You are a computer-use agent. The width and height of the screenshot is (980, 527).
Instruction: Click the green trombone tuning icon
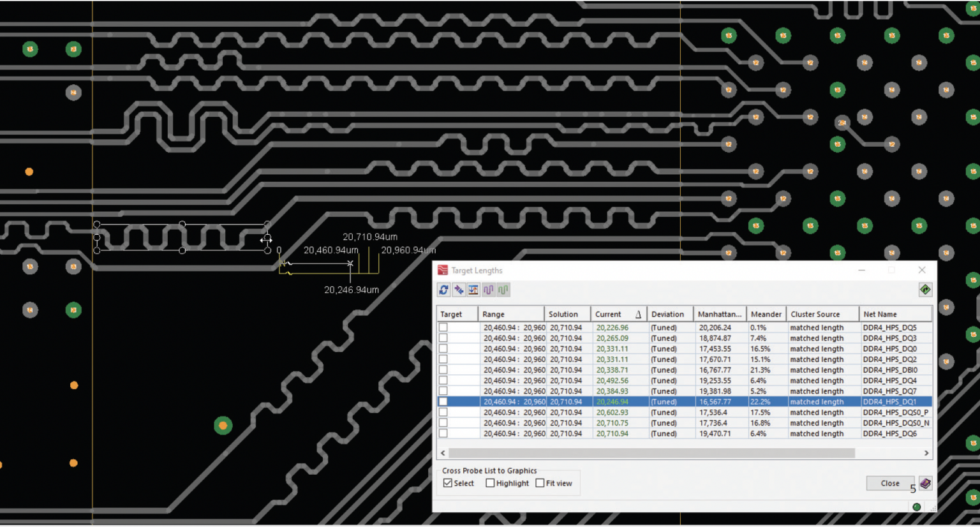tap(503, 289)
